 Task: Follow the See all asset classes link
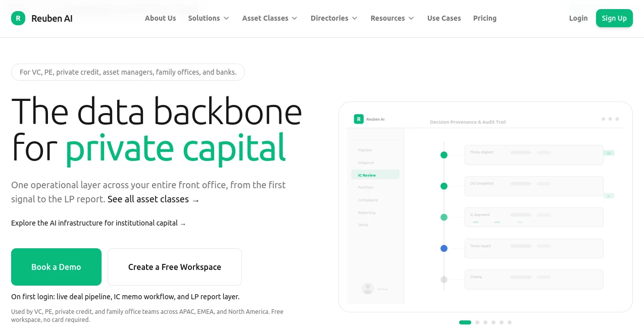pyautogui.click(x=154, y=199)
